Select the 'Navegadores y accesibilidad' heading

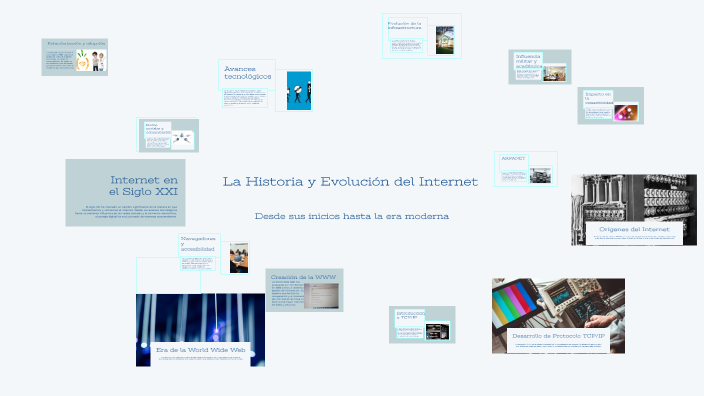tap(198, 244)
